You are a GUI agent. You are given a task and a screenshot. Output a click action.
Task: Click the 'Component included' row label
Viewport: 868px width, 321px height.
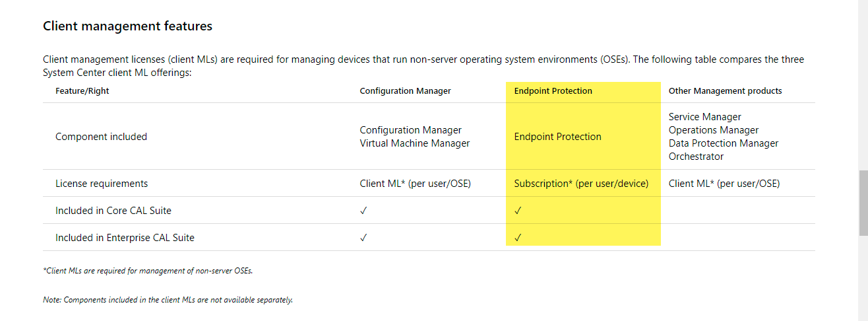coord(101,137)
